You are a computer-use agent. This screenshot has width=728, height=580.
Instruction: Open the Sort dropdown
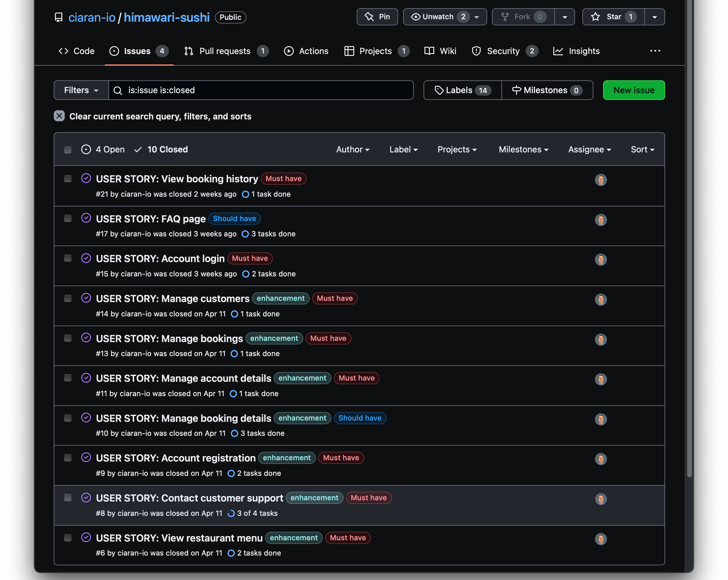[x=642, y=149]
